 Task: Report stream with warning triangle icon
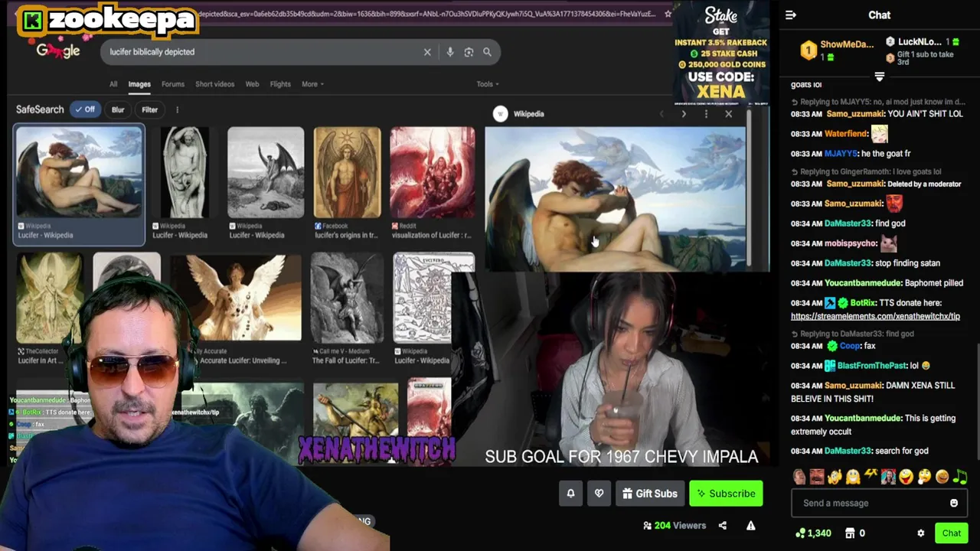[x=750, y=526]
